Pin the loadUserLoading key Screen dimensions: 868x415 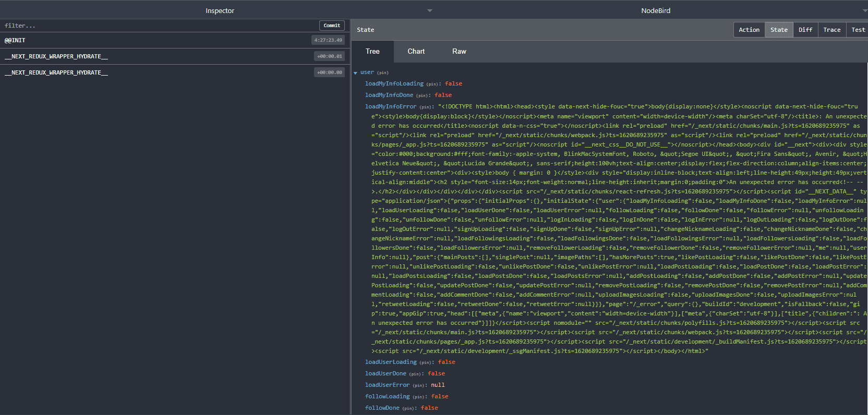425,362
